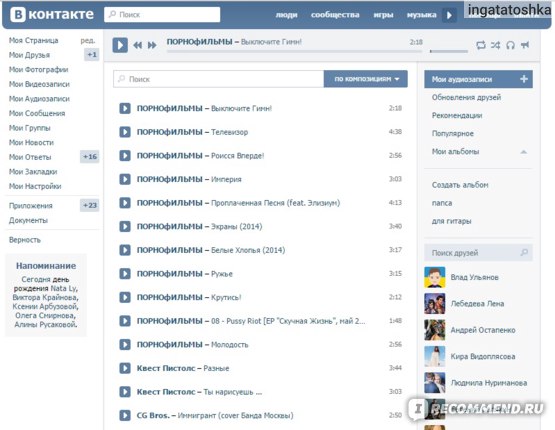Open музыка in top navigation
This screenshot has height=430, width=555.
[x=422, y=15]
